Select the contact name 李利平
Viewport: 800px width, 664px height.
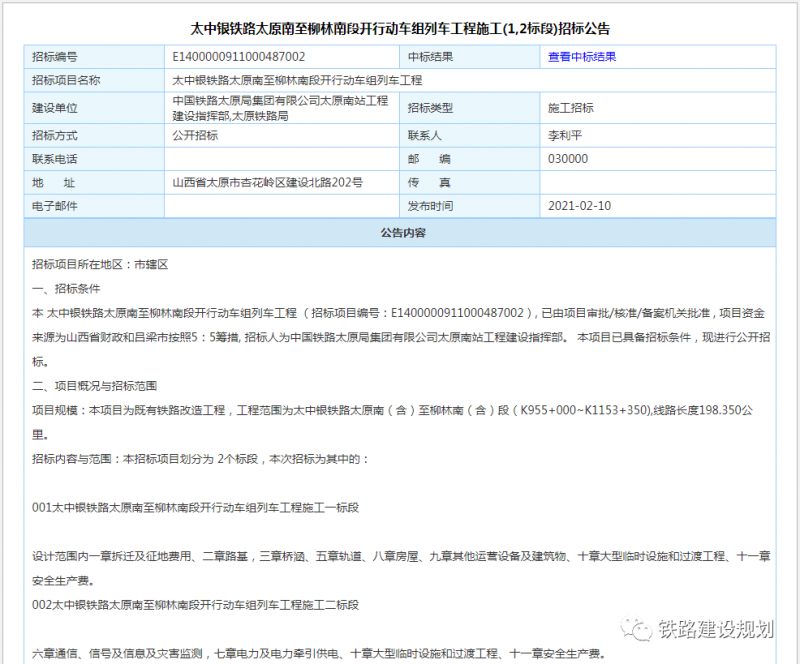click(565, 135)
